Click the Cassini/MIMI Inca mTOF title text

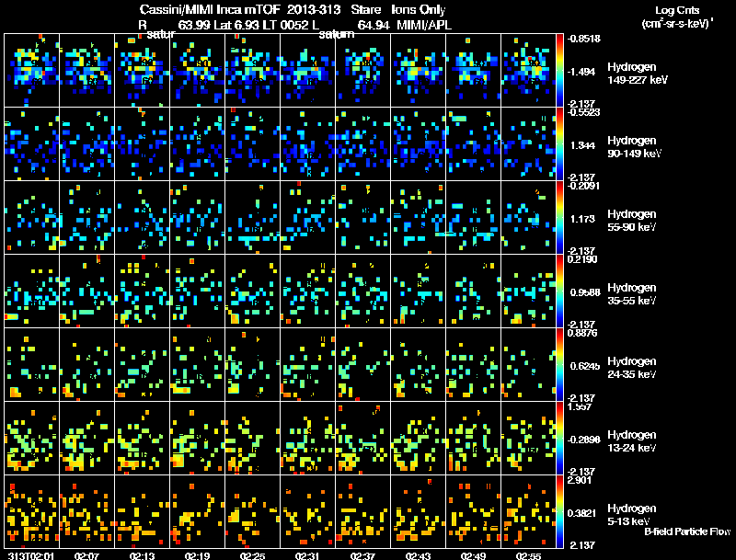(x=210, y=10)
